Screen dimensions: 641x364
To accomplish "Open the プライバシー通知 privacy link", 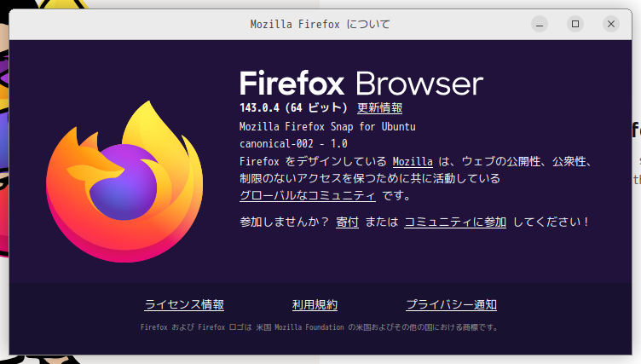I will [451, 304].
